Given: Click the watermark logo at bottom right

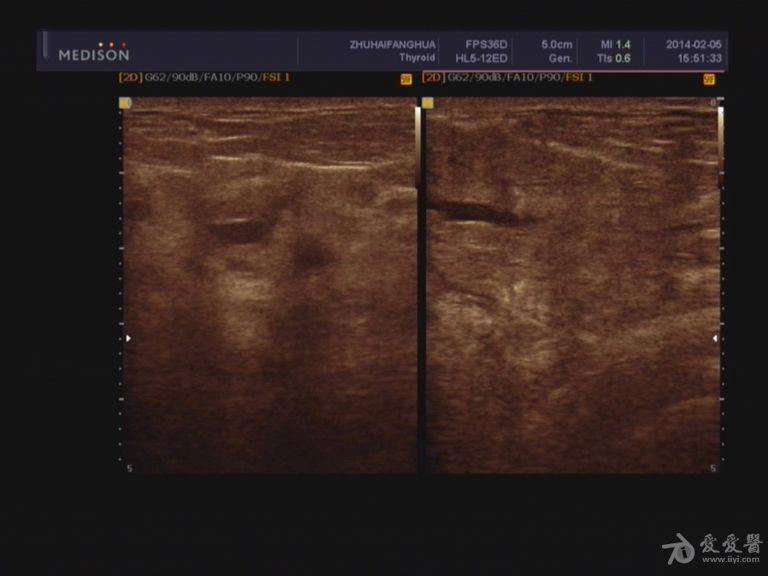Looking at the screenshot, I should coord(711,548).
